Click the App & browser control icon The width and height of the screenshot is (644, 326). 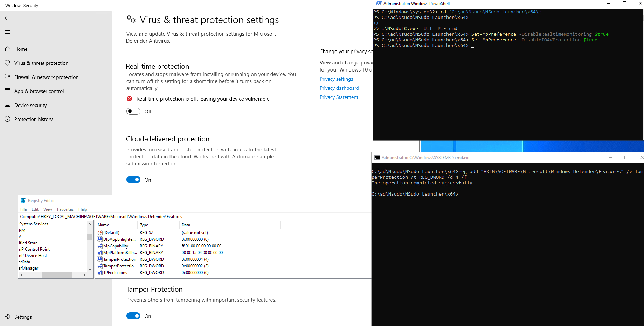point(7,91)
